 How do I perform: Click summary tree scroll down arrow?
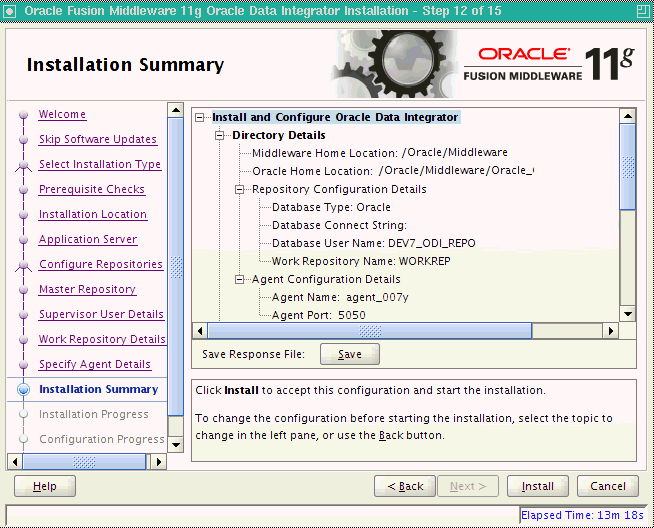tap(628, 314)
